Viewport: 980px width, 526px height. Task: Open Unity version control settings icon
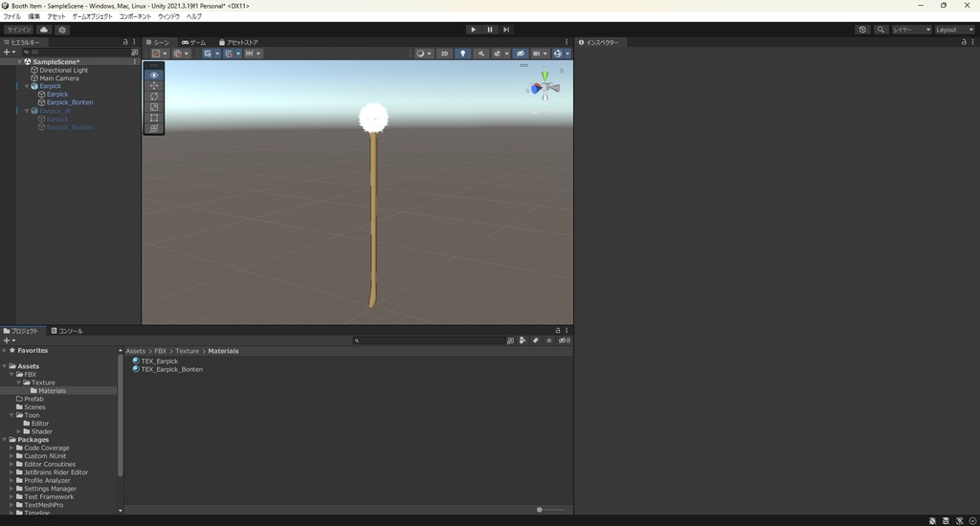62,30
